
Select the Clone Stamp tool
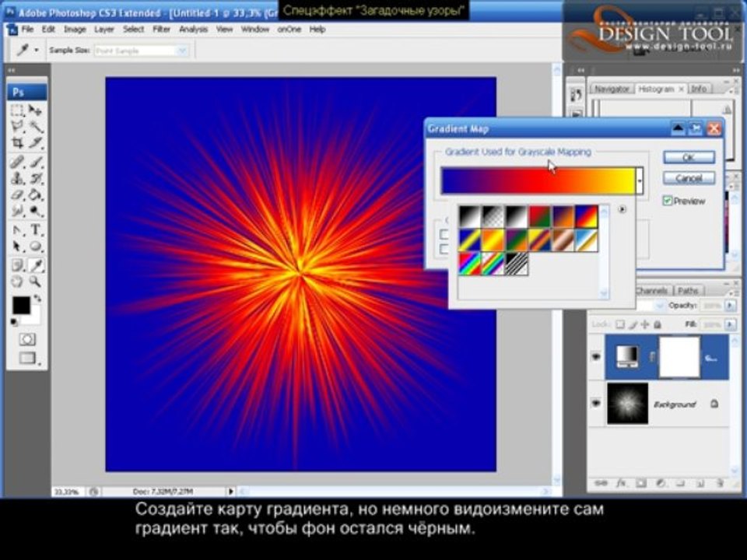coord(17,179)
